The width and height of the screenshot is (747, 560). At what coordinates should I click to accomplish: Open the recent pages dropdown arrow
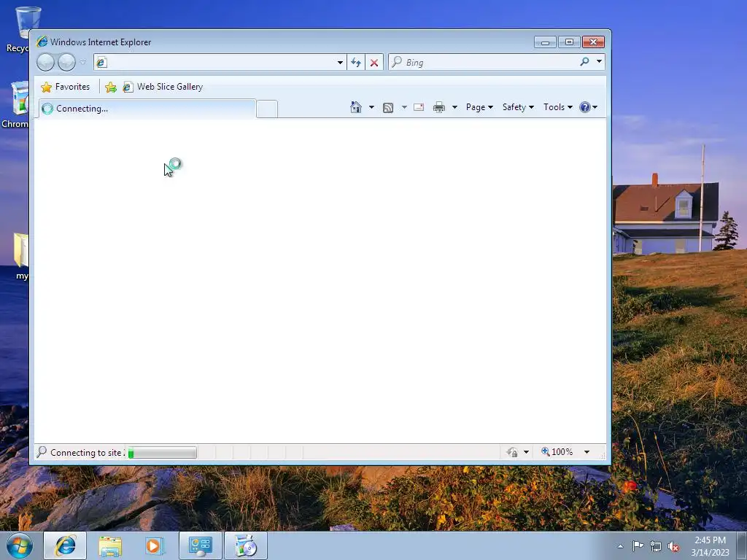(83, 62)
